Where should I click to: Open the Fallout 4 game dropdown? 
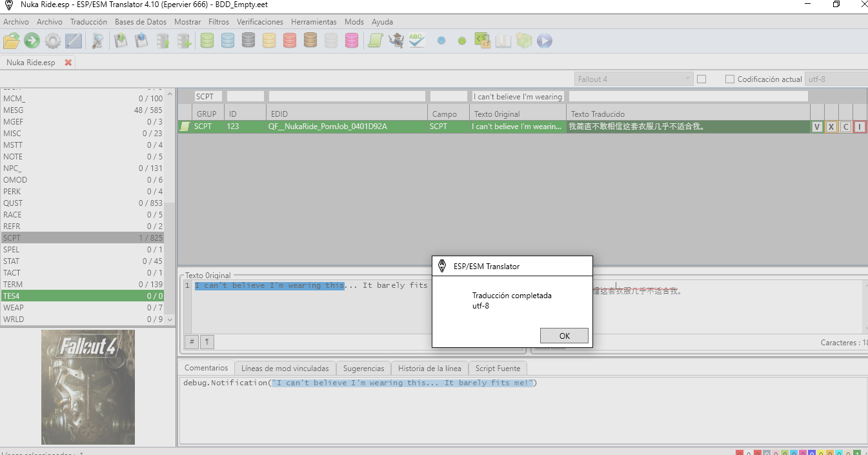[x=634, y=79]
